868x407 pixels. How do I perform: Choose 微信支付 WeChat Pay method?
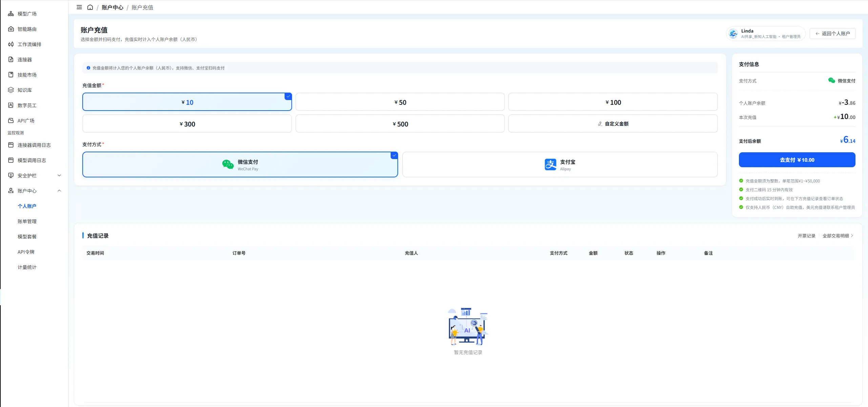tap(240, 165)
